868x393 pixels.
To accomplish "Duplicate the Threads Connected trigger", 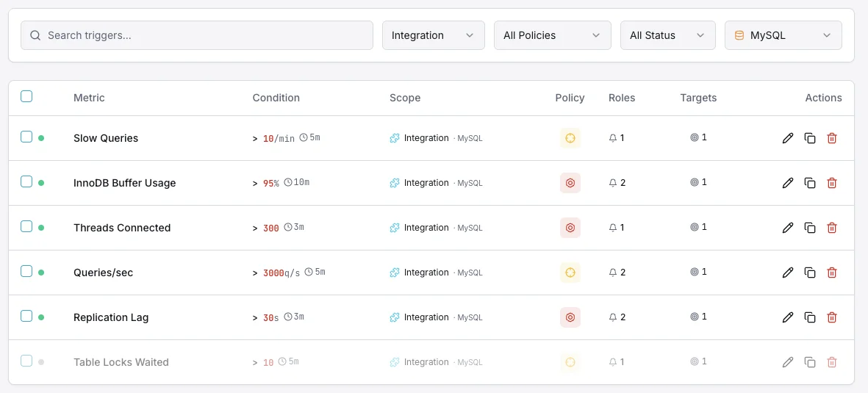I will [x=810, y=228].
